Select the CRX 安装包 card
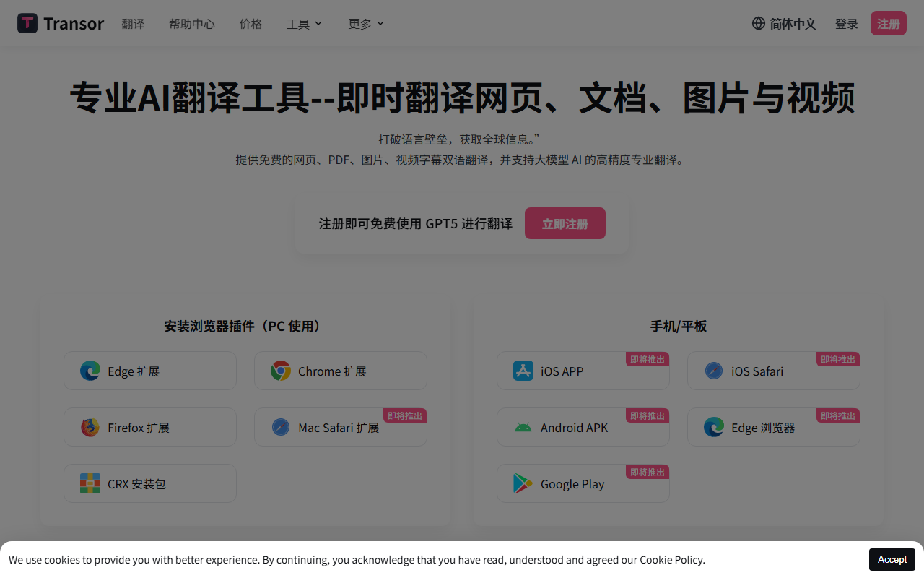Image resolution: width=924 pixels, height=578 pixels. pos(150,483)
